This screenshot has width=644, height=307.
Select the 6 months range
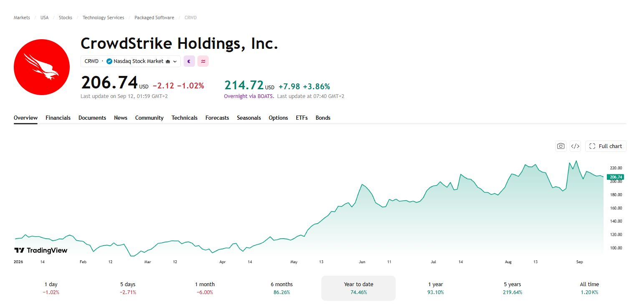281,288
